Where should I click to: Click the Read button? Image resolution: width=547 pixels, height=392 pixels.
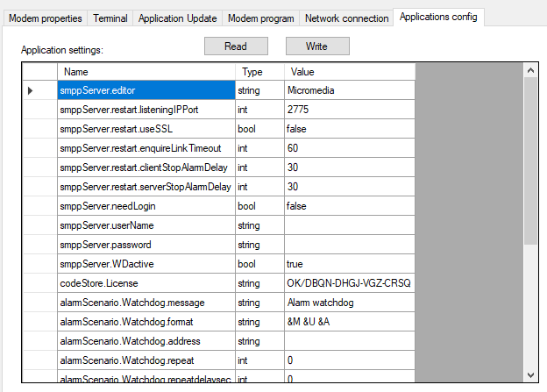[x=236, y=46]
